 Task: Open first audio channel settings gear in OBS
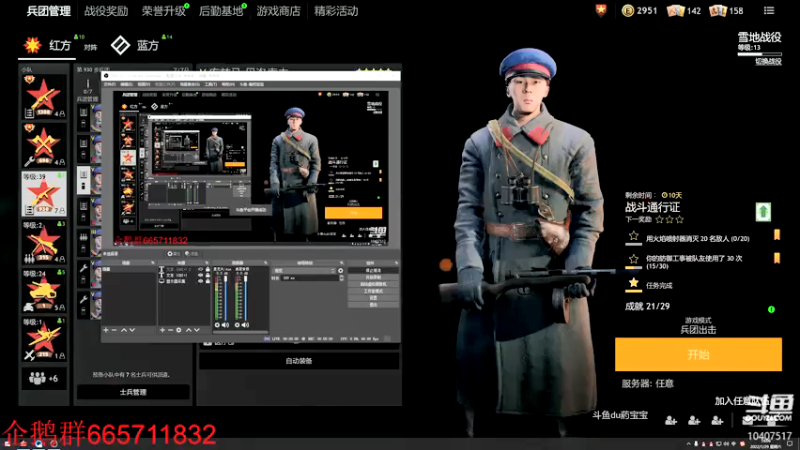217,325
